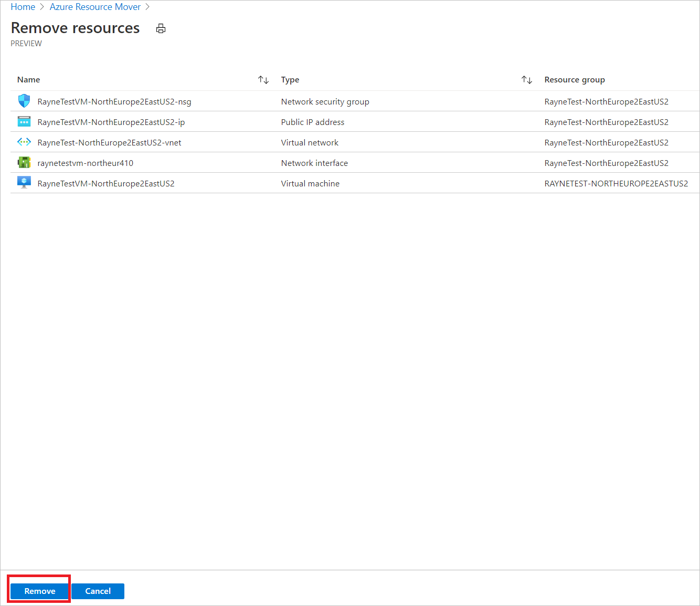The width and height of the screenshot is (700, 606).
Task: Click the Name column header
Action: tap(28, 79)
